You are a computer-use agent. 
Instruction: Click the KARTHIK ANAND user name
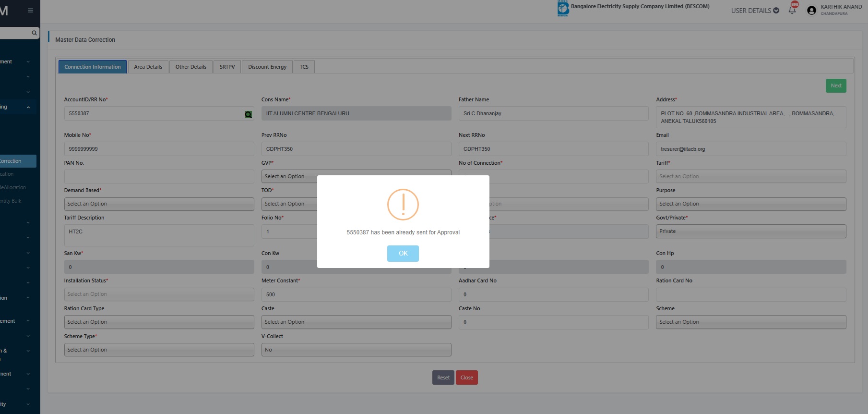click(841, 7)
